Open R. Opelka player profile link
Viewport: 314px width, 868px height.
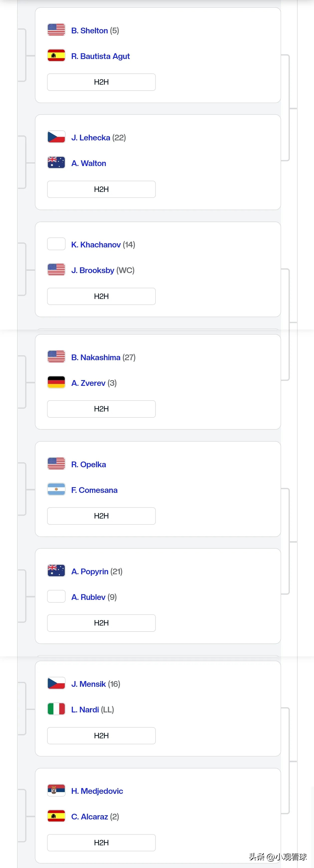point(89,465)
